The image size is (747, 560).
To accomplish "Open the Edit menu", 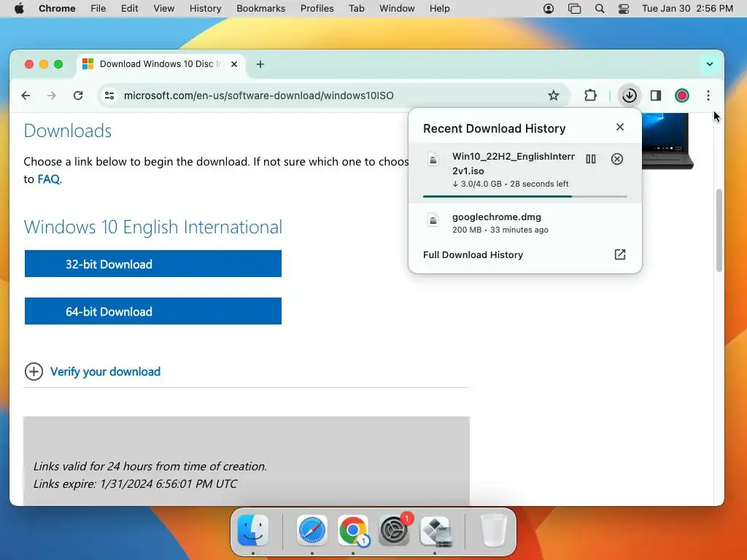I will pyautogui.click(x=130, y=9).
